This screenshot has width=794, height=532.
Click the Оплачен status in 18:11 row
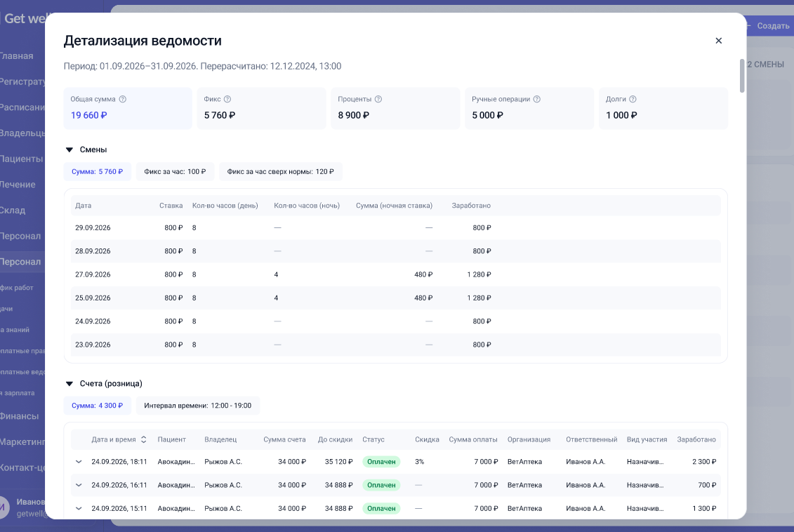click(381, 462)
